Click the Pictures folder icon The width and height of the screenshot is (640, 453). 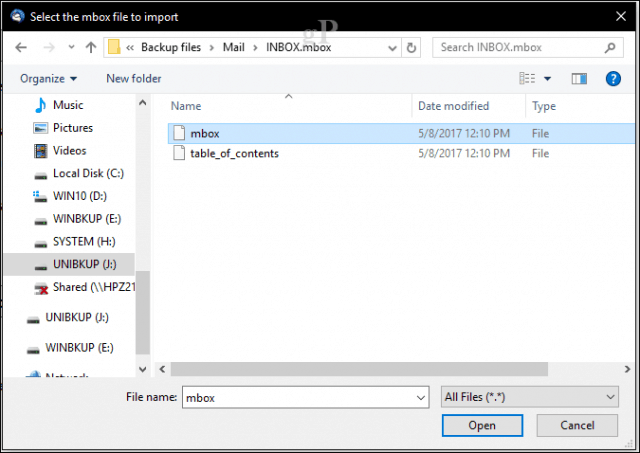point(40,128)
